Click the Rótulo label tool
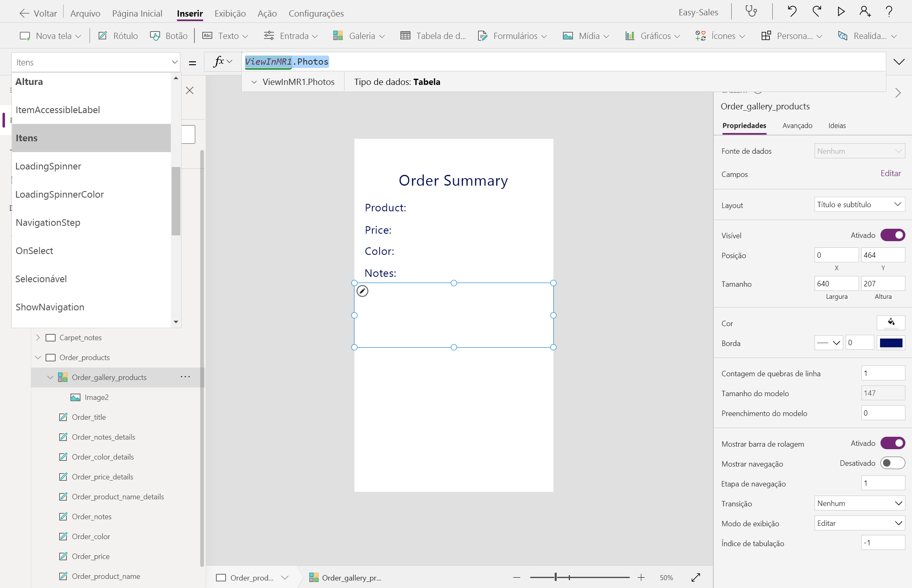 [x=118, y=36]
